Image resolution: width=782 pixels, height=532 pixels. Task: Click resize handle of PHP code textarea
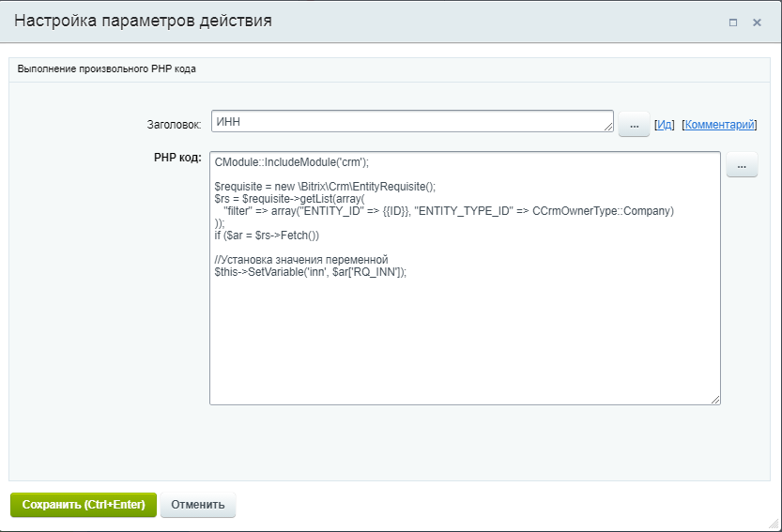tap(715, 400)
